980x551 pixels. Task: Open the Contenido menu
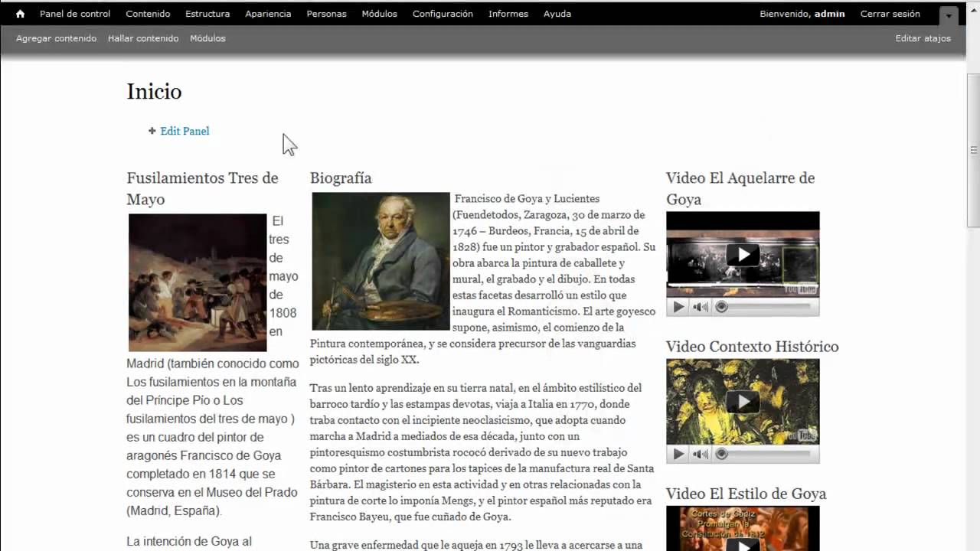click(149, 14)
